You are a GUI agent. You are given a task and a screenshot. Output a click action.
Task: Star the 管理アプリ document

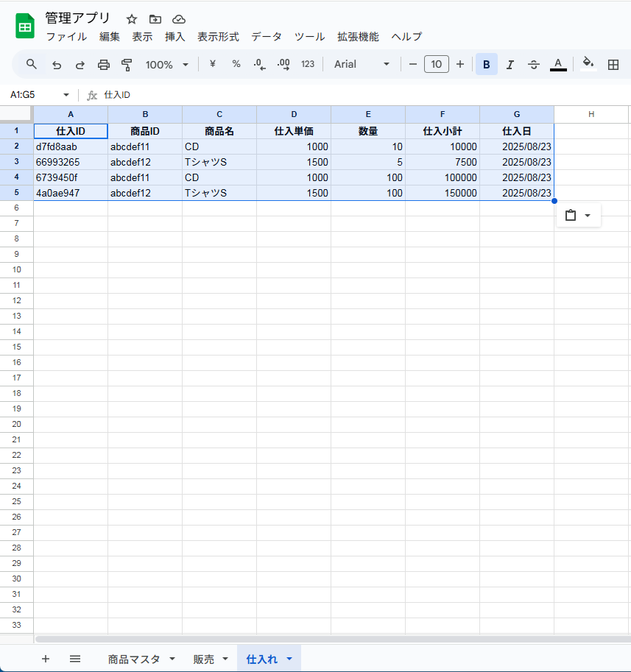(132, 19)
